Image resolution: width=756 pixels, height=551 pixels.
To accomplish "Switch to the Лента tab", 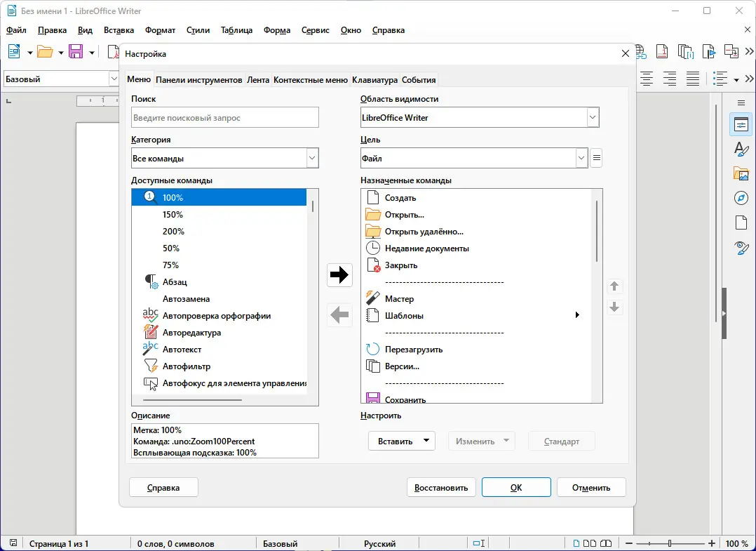I will [x=258, y=79].
